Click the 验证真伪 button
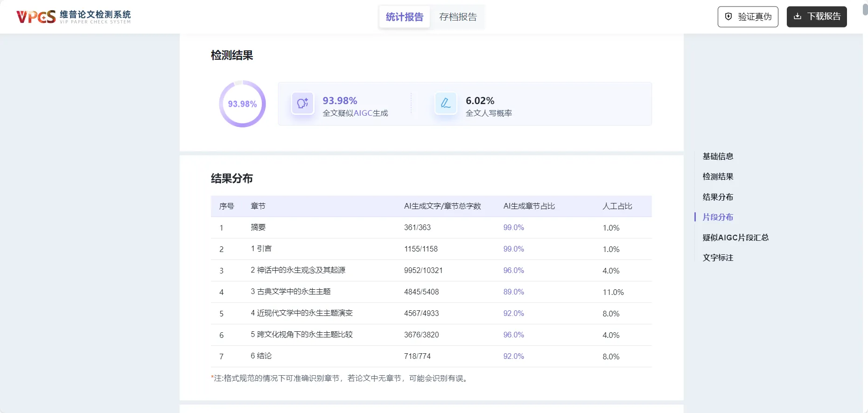 pos(748,17)
